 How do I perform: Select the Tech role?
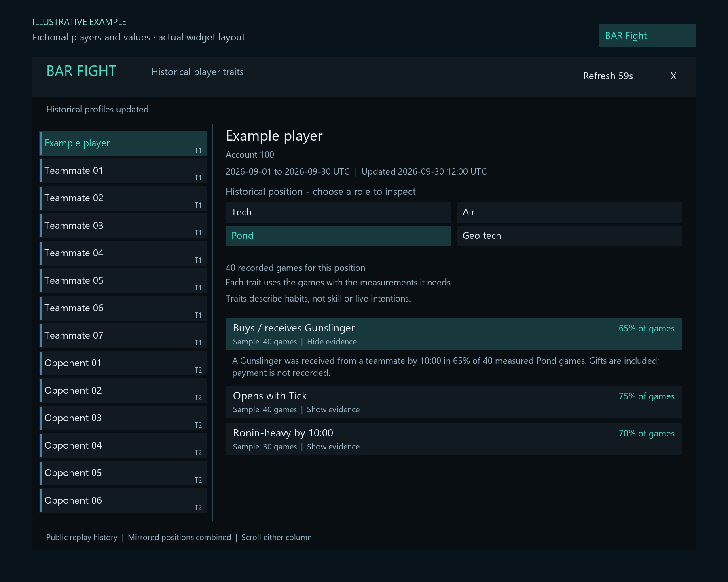coord(338,212)
